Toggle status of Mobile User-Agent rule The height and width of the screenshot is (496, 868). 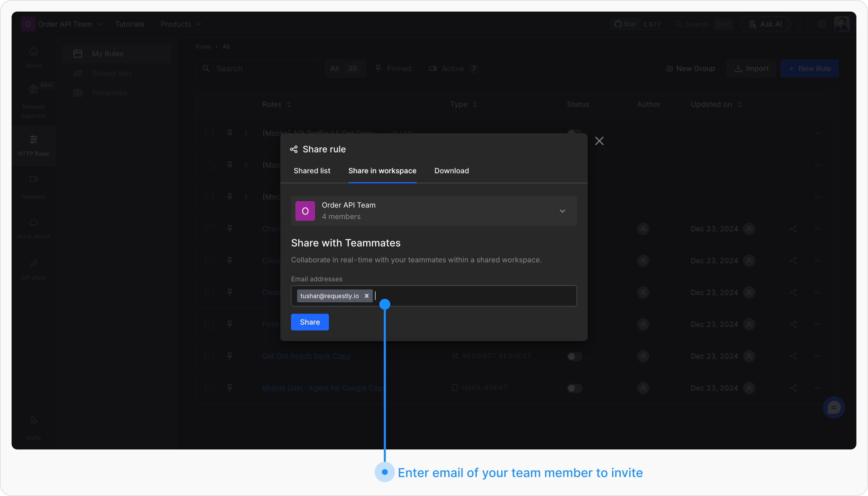coord(574,388)
